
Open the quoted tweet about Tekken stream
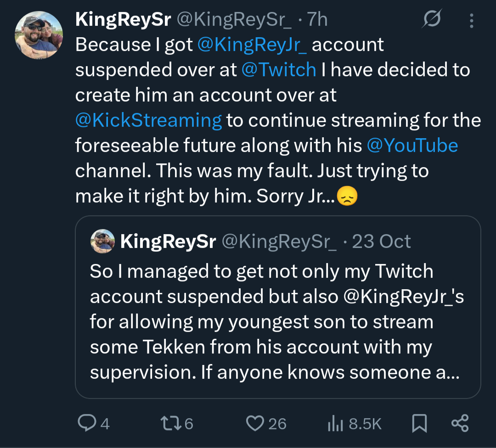click(277, 321)
